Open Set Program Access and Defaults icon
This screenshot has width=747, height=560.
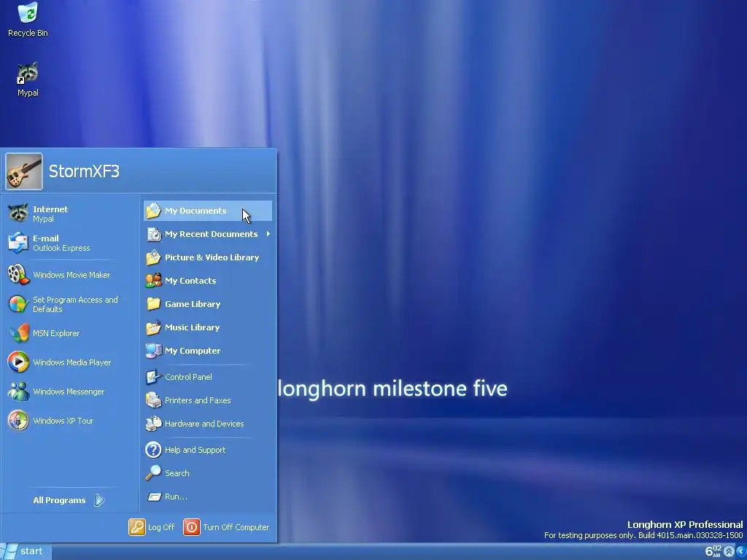pos(18,304)
